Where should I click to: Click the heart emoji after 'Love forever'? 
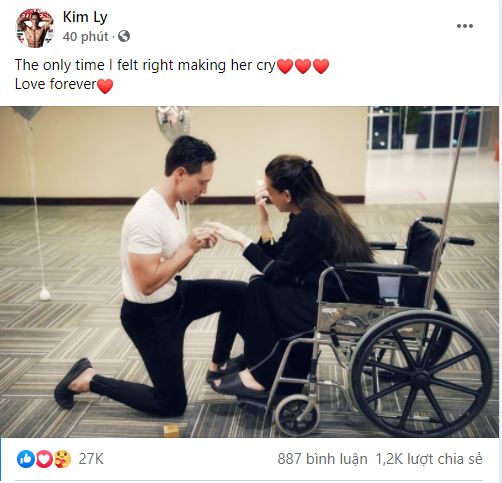point(105,86)
